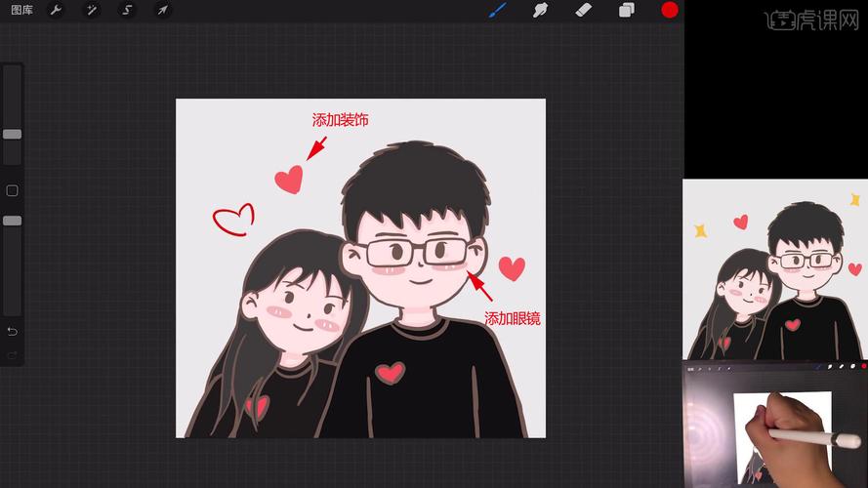Redo the last undone stroke
This screenshot has height=488, width=868.
click(12, 354)
